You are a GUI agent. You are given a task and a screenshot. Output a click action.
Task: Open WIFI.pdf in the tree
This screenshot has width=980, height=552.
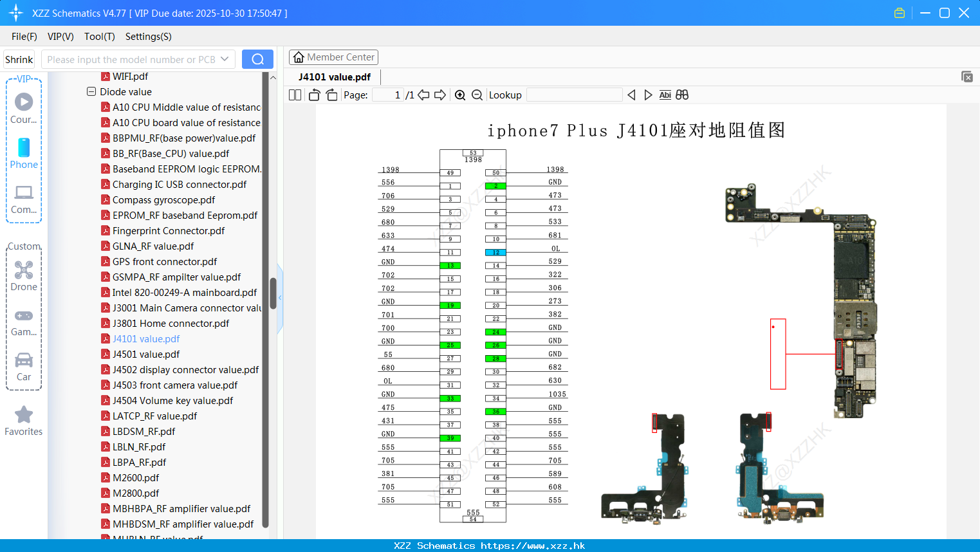click(x=131, y=76)
